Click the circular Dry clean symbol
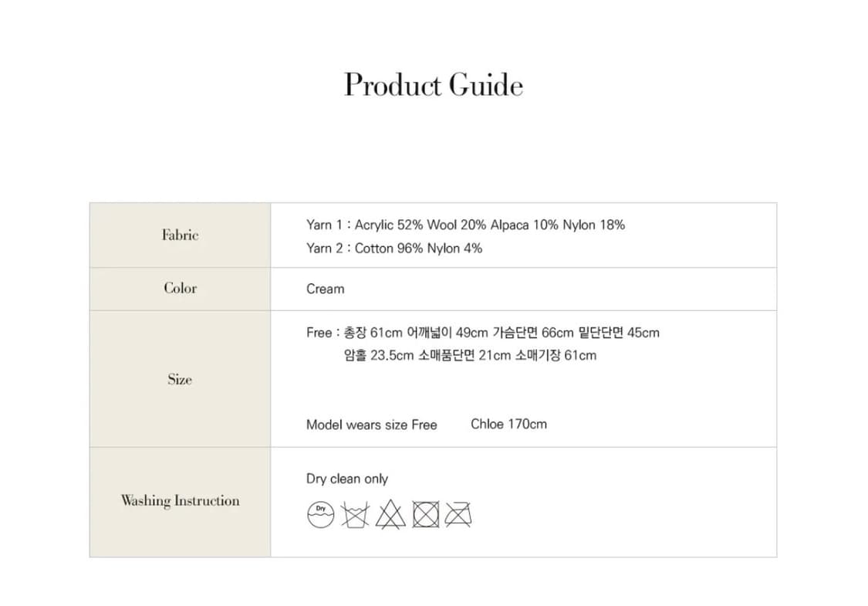The width and height of the screenshot is (868, 606). [x=320, y=513]
